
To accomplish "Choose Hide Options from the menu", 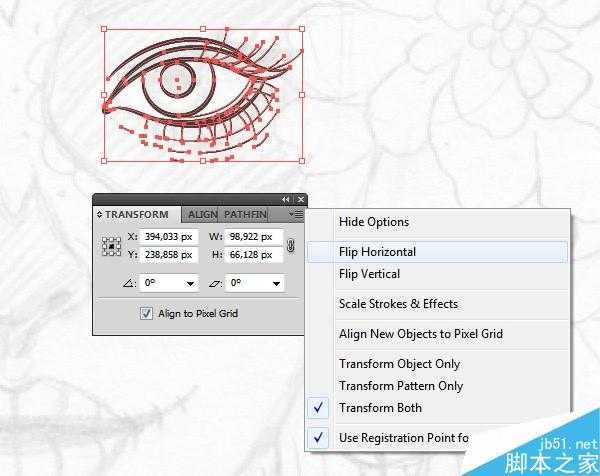I will pos(437,222).
